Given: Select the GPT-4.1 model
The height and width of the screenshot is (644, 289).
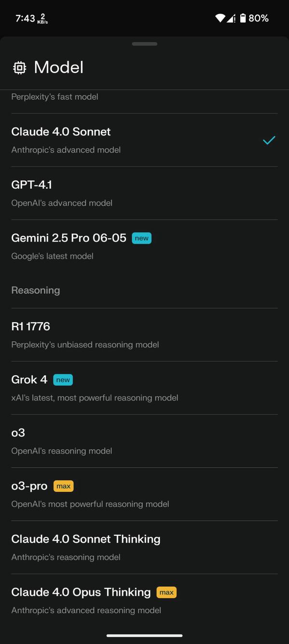Looking at the screenshot, I should (x=145, y=192).
